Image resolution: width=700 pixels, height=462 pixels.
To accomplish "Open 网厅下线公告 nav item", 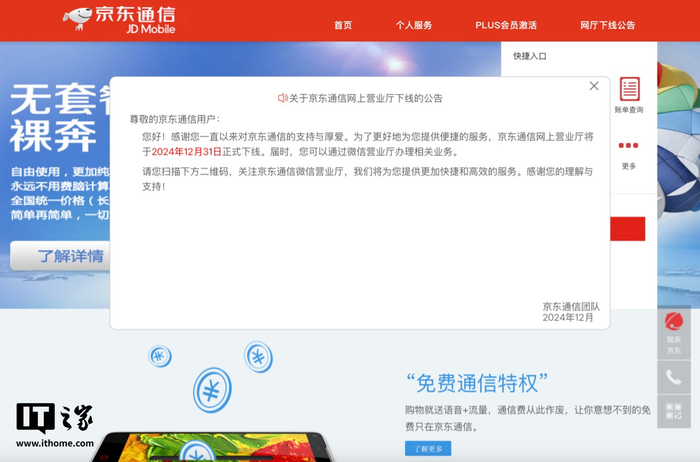I will click(607, 25).
